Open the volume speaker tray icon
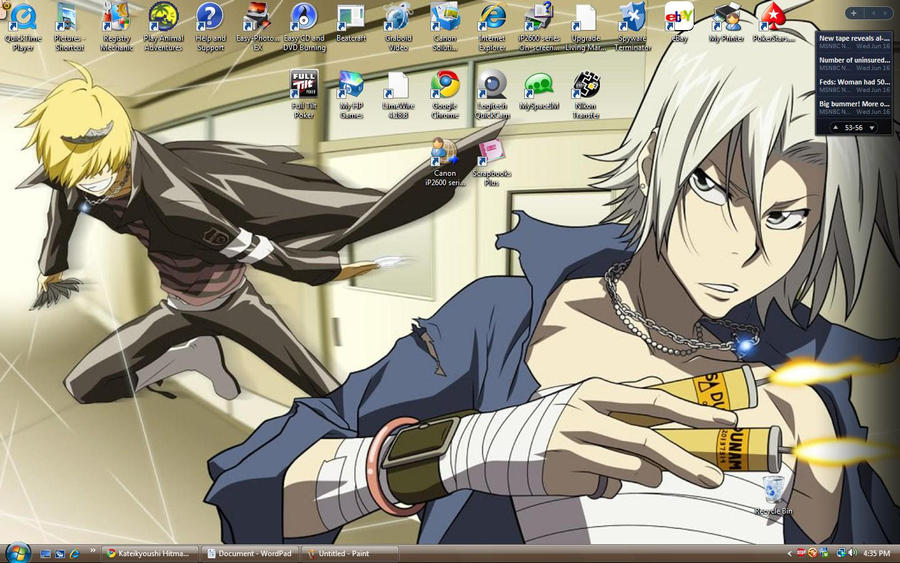 coord(852,553)
